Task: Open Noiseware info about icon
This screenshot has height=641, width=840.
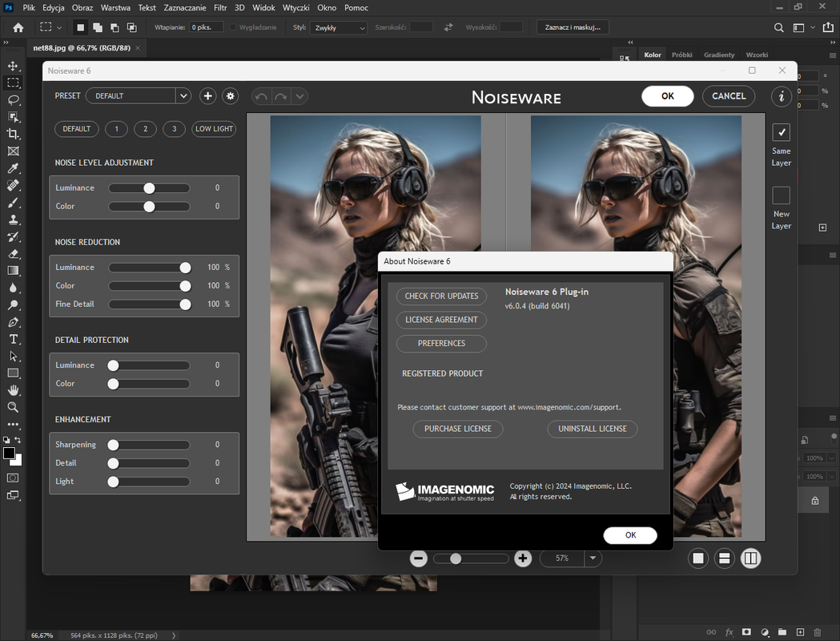Action: click(782, 96)
